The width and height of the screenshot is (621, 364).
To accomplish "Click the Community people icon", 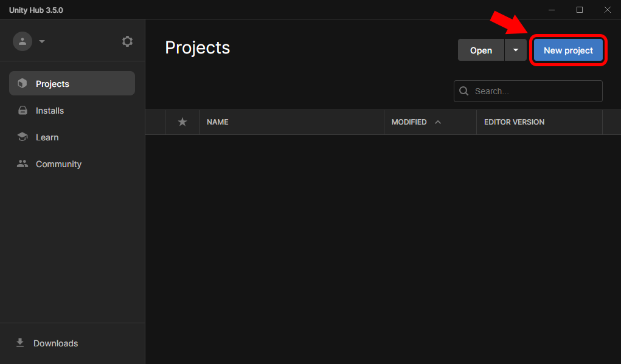I will (23, 163).
